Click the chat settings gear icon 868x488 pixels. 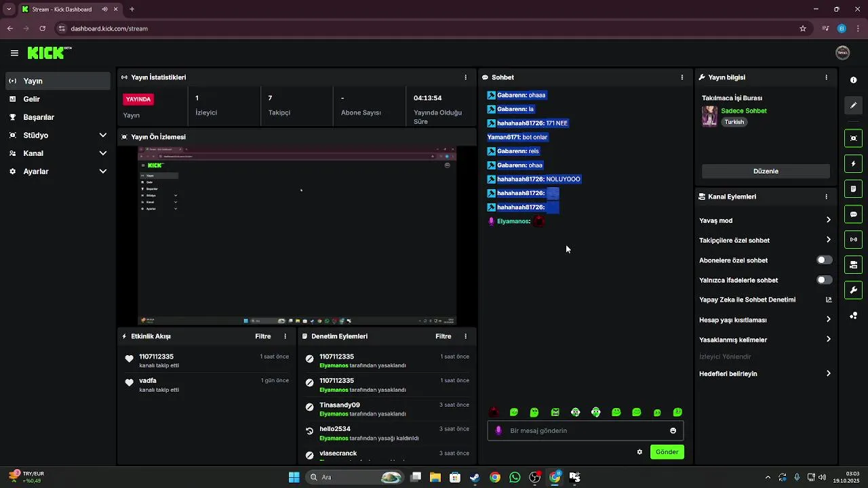pos(639,452)
